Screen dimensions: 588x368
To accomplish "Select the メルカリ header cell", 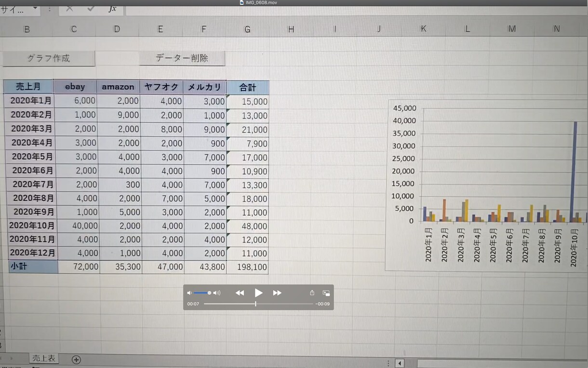I will [204, 87].
